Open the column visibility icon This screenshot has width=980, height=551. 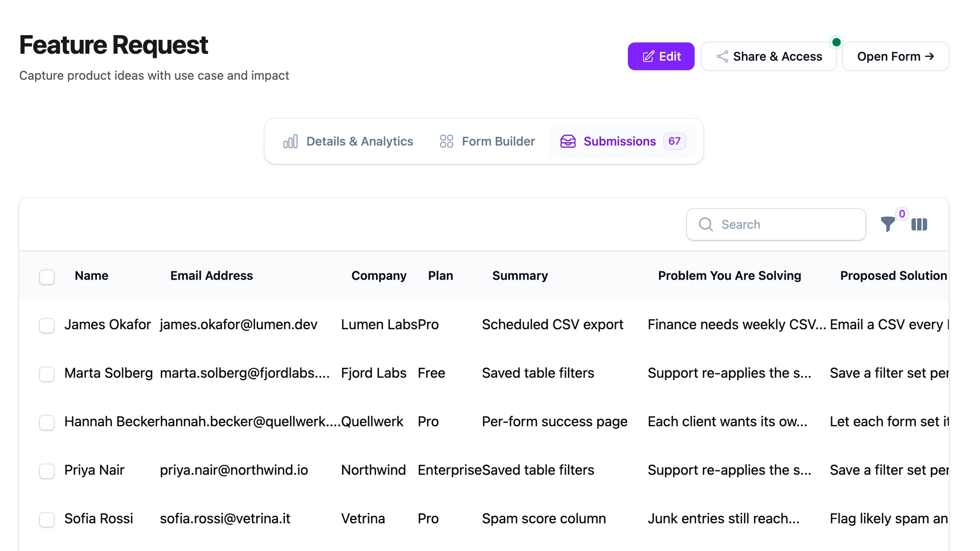click(x=919, y=224)
